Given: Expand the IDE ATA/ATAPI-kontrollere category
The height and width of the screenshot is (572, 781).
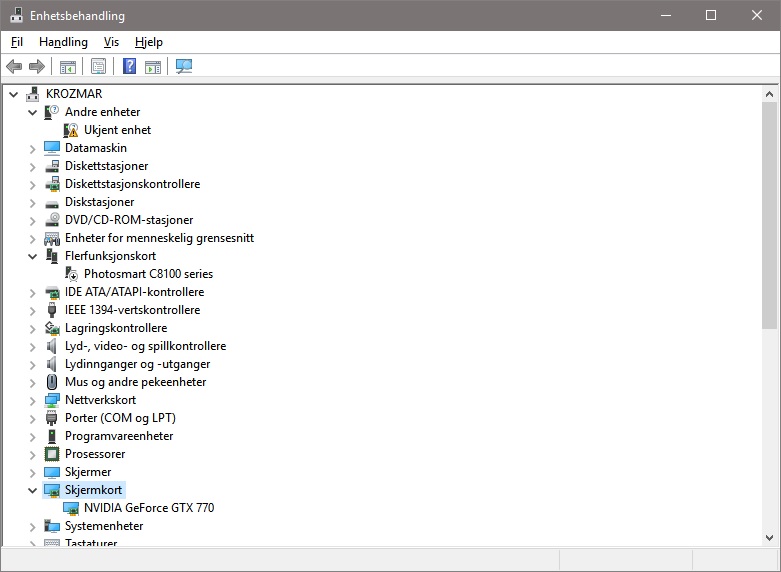Looking at the screenshot, I should 32,292.
